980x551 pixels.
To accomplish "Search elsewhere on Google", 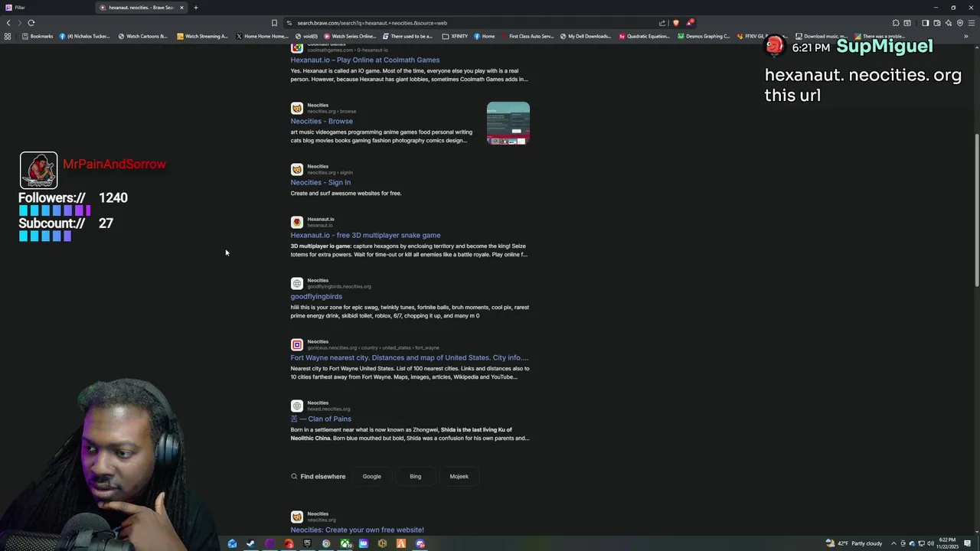I will tap(371, 476).
